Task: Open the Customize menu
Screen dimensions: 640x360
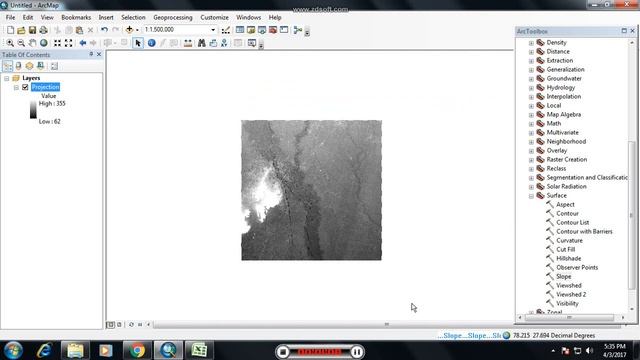Action: (214, 18)
